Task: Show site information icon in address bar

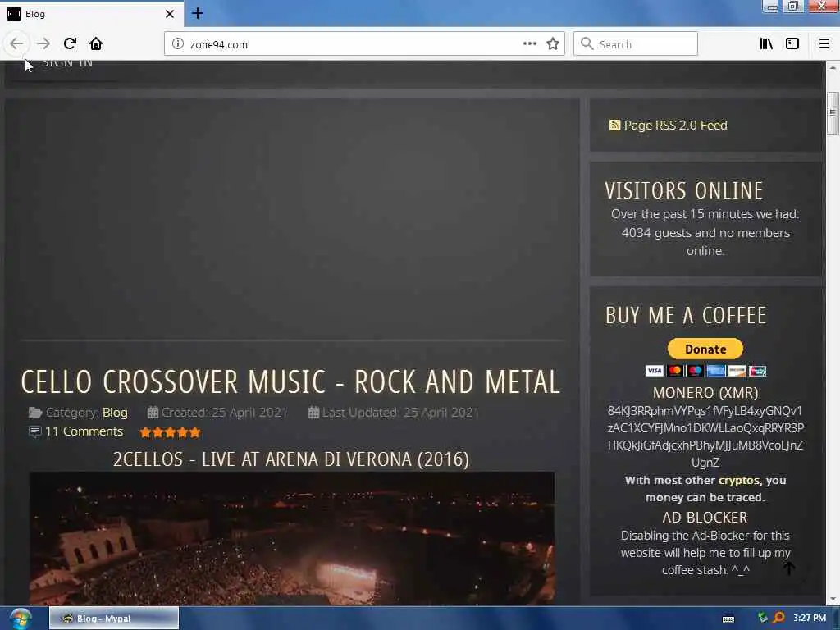Action: [x=178, y=44]
